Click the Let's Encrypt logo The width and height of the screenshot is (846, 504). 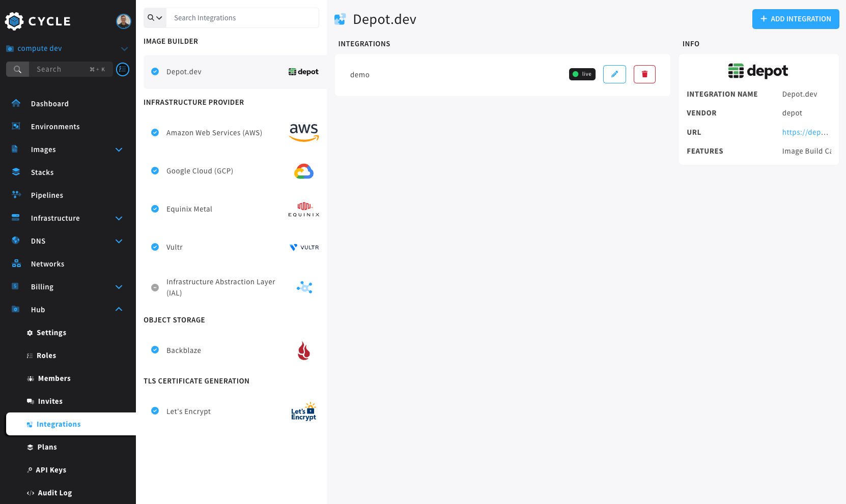(304, 411)
